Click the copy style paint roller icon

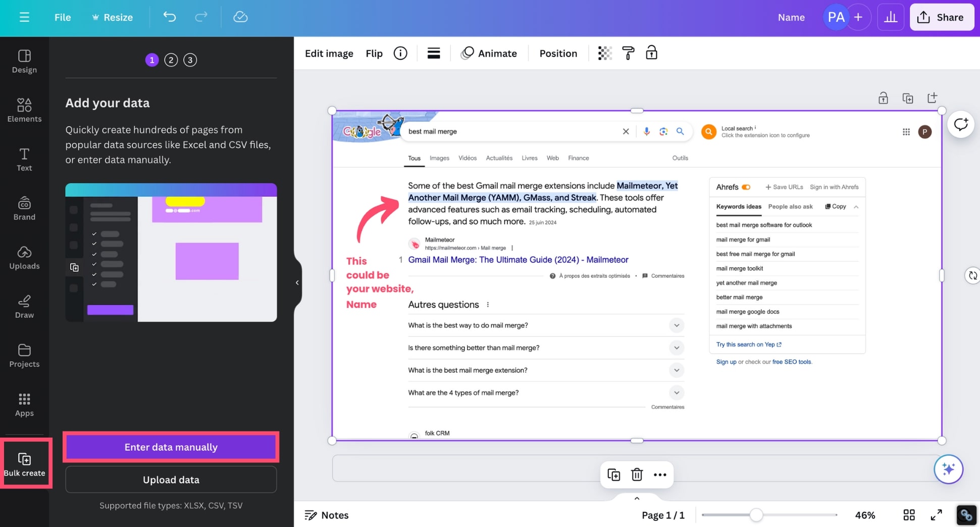click(628, 53)
